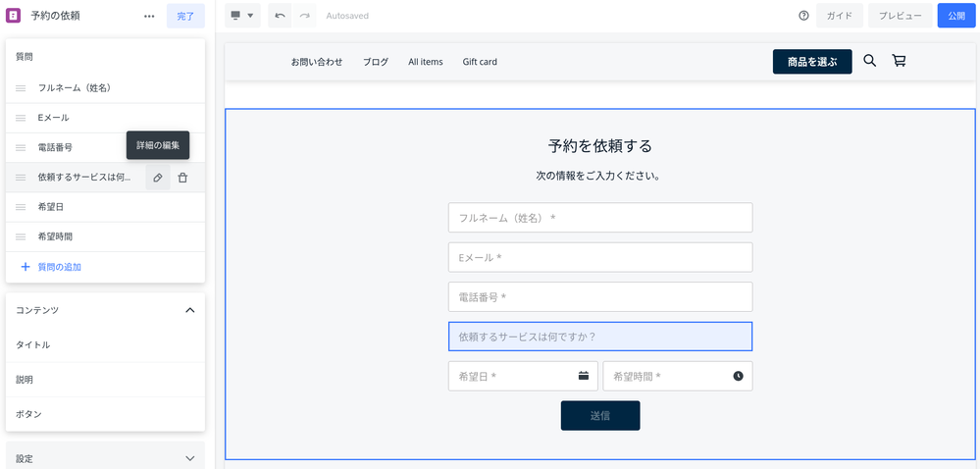Click the calendar icon in 希望日 field
The height and width of the screenshot is (469, 980).
pos(583,376)
